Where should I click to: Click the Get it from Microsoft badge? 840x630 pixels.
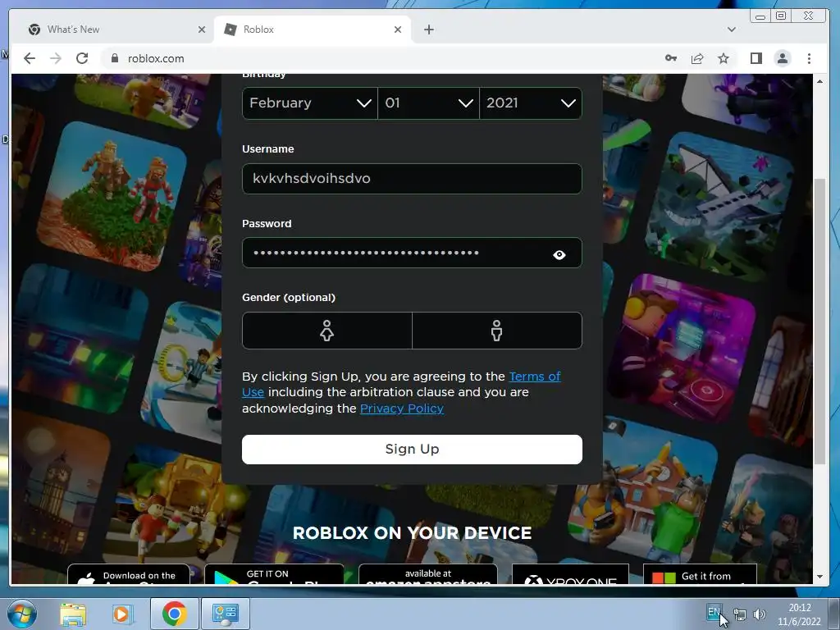pos(700,573)
